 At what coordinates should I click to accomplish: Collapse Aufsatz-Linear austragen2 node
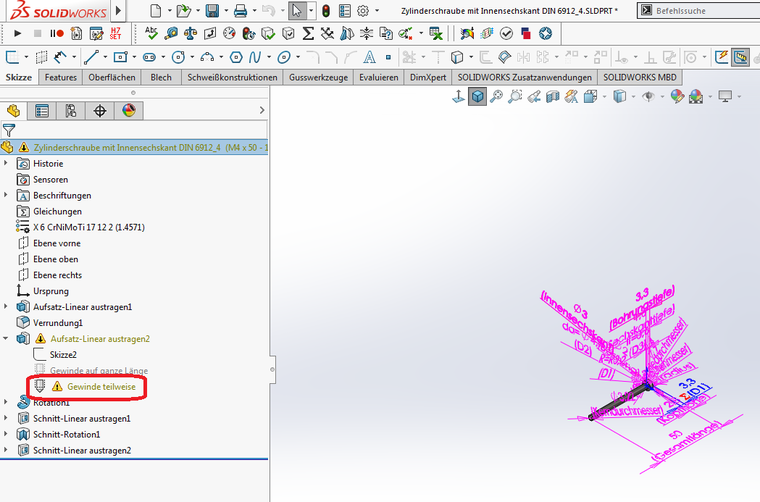[6, 338]
